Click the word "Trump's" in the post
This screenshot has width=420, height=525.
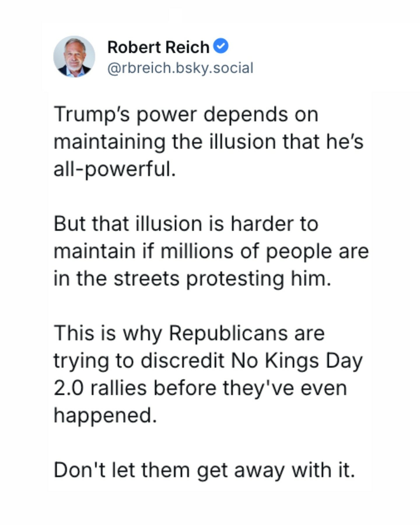click(x=92, y=114)
